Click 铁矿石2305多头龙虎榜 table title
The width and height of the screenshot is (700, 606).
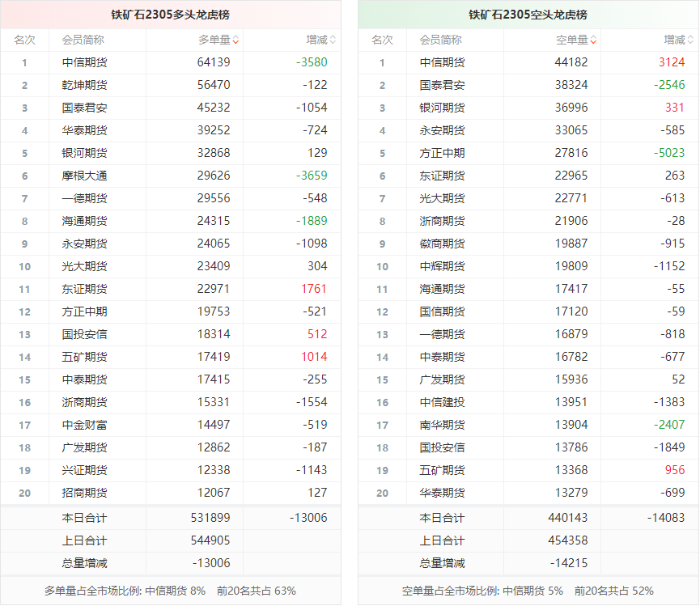tap(169, 15)
